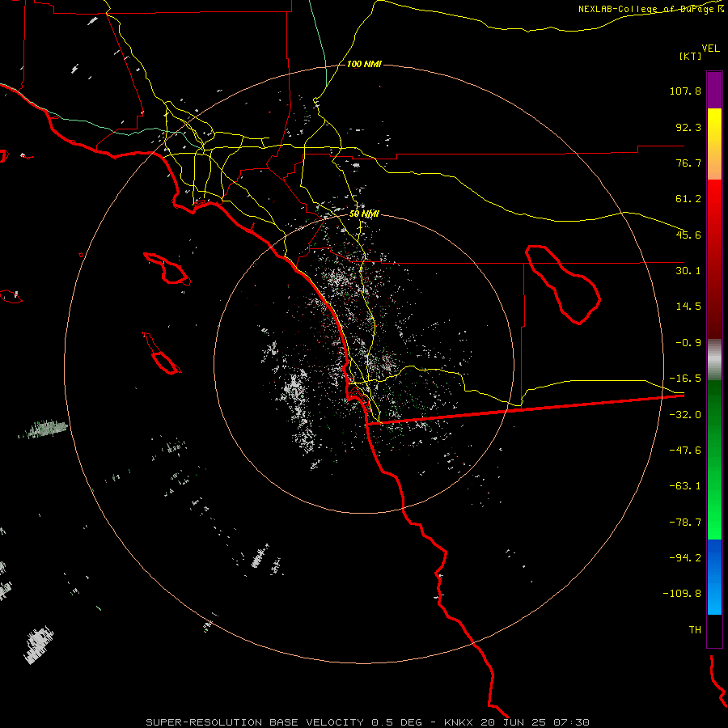This screenshot has width=728, height=728.
Task: Click the -94.2 velocity scale value
Action: (685, 558)
